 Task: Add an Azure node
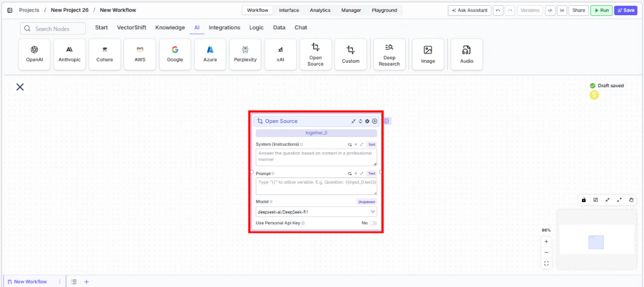click(210, 54)
